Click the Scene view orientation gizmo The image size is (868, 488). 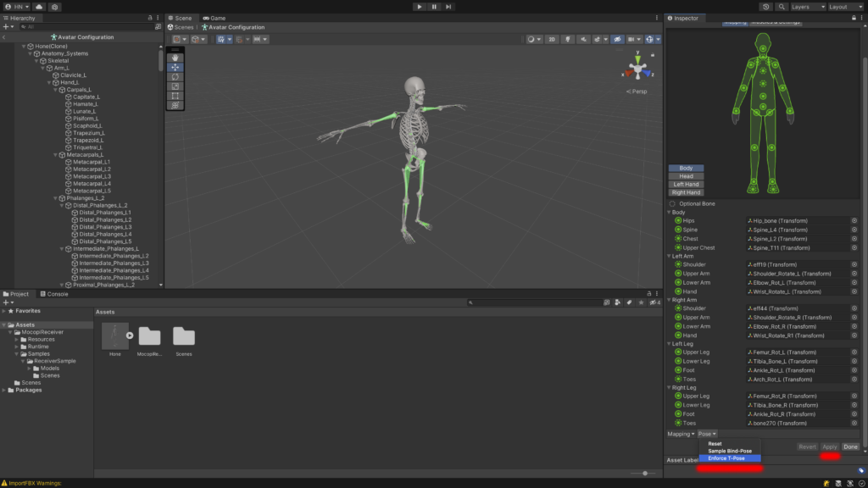(637, 68)
